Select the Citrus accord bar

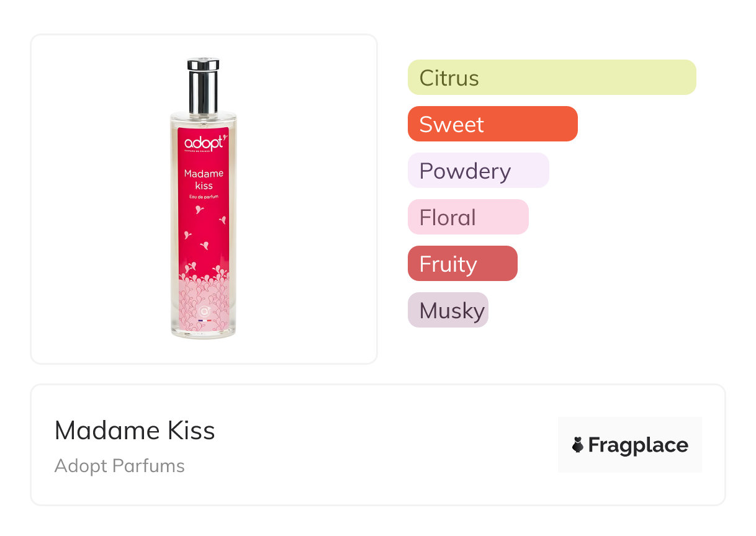[552, 78]
